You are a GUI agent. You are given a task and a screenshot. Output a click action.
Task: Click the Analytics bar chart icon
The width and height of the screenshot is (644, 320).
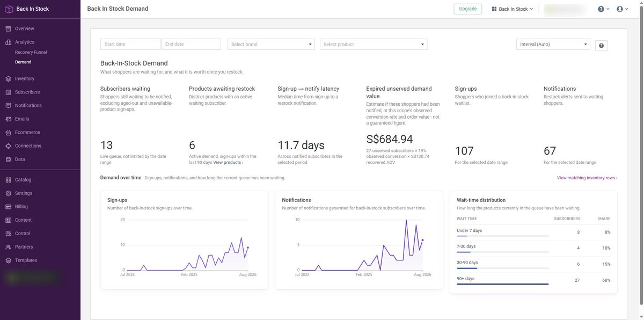click(9, 42)
